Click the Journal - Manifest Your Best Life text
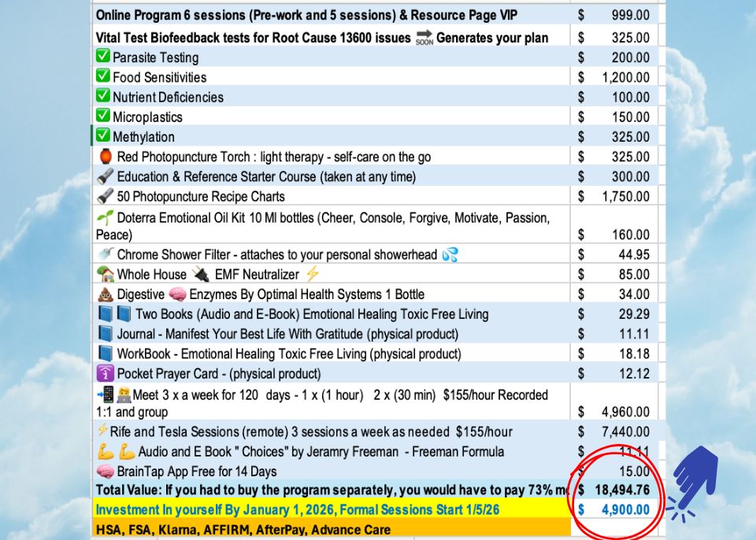The image size is (756, 540). click(288, 334)
